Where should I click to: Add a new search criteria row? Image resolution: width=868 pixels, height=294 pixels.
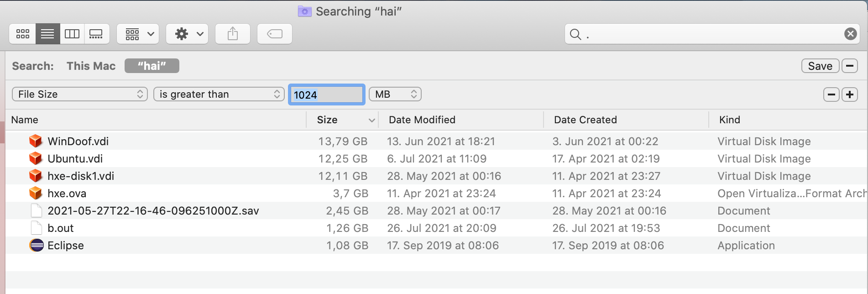pos(850,94)
